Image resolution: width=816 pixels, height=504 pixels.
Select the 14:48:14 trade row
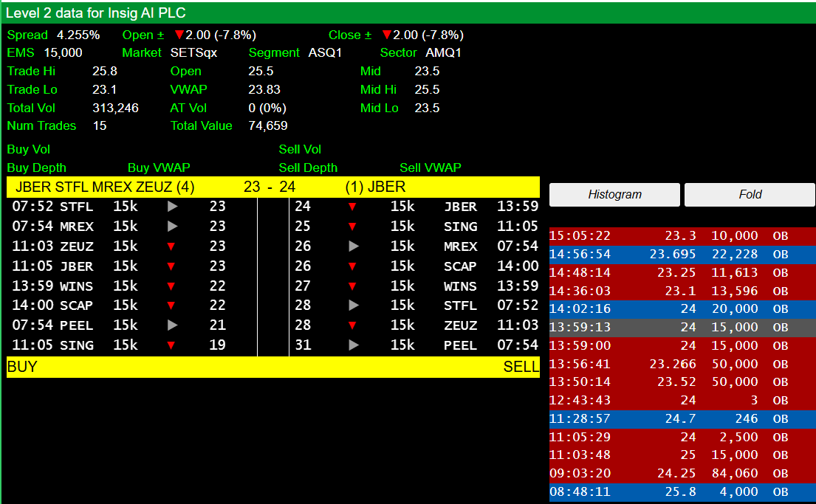coord(682,272)
